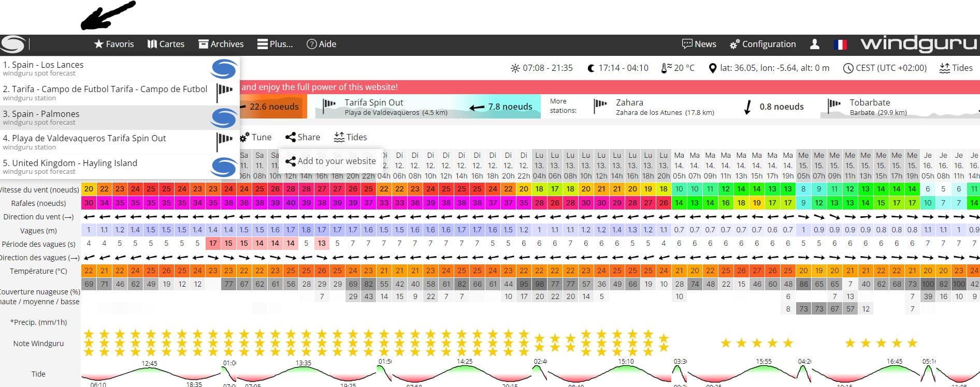This screenshot has height=387, width=980.
Task: Click the red promotional banner
Action: (610, 87)
